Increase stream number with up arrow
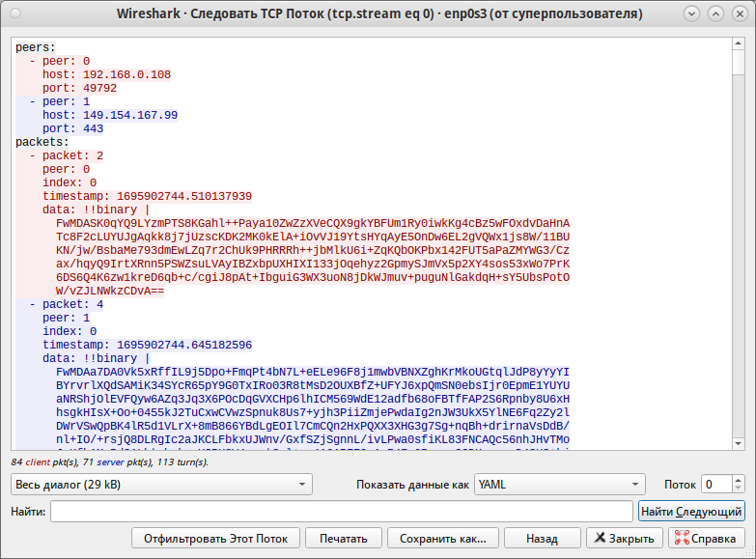 click(x=739, y=480)
